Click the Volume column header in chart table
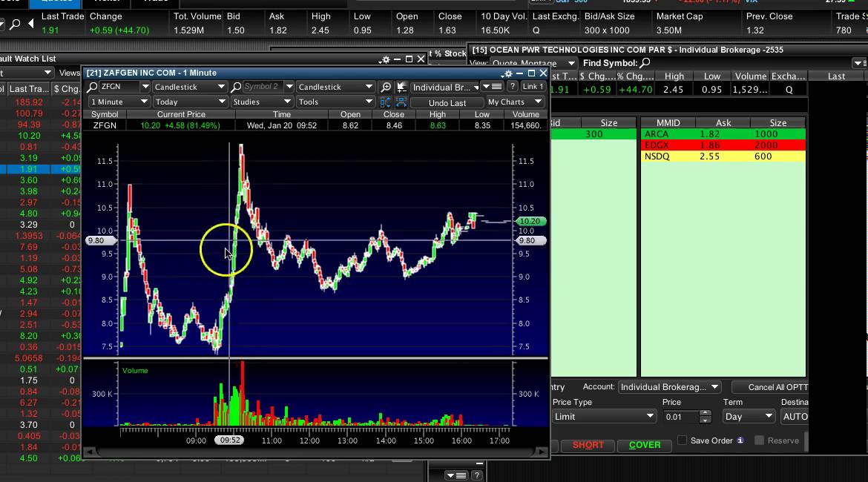868x482 pixels. click(x=525, y=114)
